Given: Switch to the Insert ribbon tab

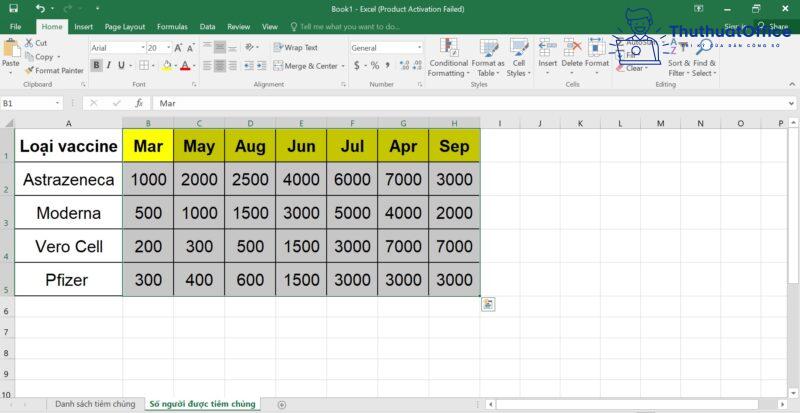Looking at the screenshot, I should [x=84, y=27].
